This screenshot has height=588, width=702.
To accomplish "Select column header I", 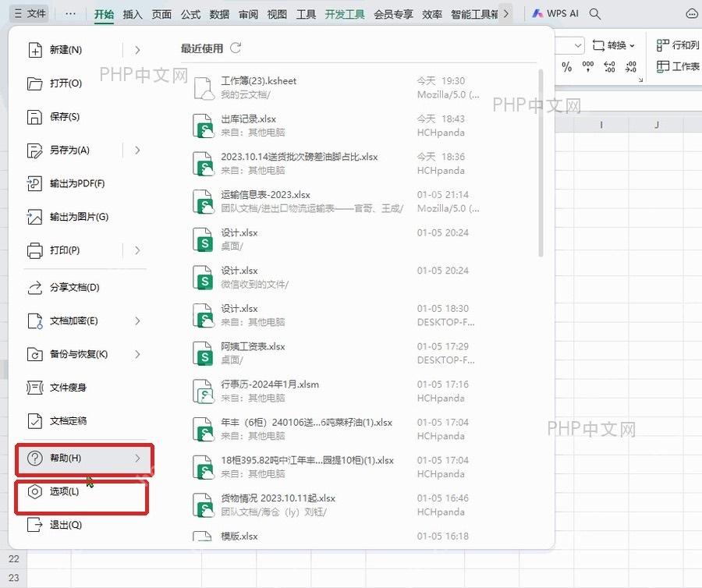I will 601,125.
